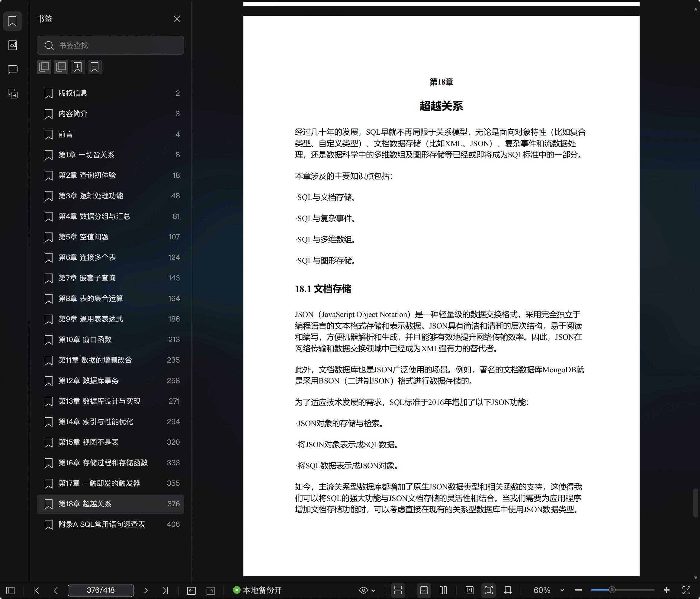Collapse all bookmarks button
Image resolution: width=700 pixels, height=599 pixels.
[x=61, y=67]
